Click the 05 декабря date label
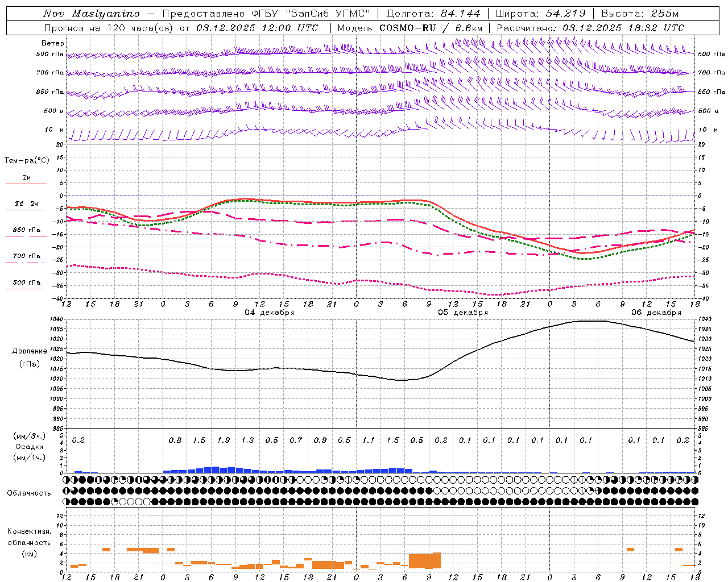Viewport: 728px width, 582px height. tap(463, 313)
